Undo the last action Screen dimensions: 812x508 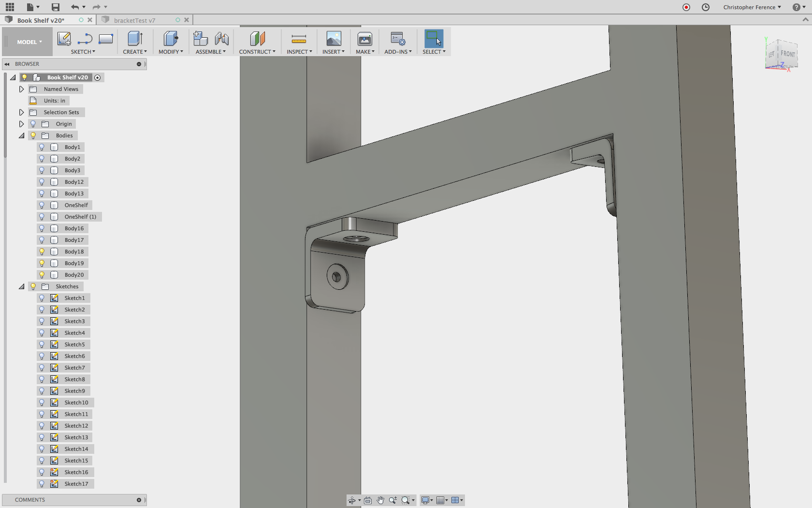[x=74, y=7]
